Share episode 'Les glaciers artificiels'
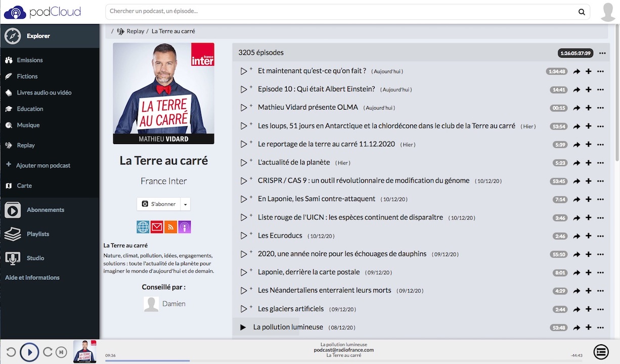Image resolution: width=620 pixels, height=364 pixels. (x=577, y=309)
